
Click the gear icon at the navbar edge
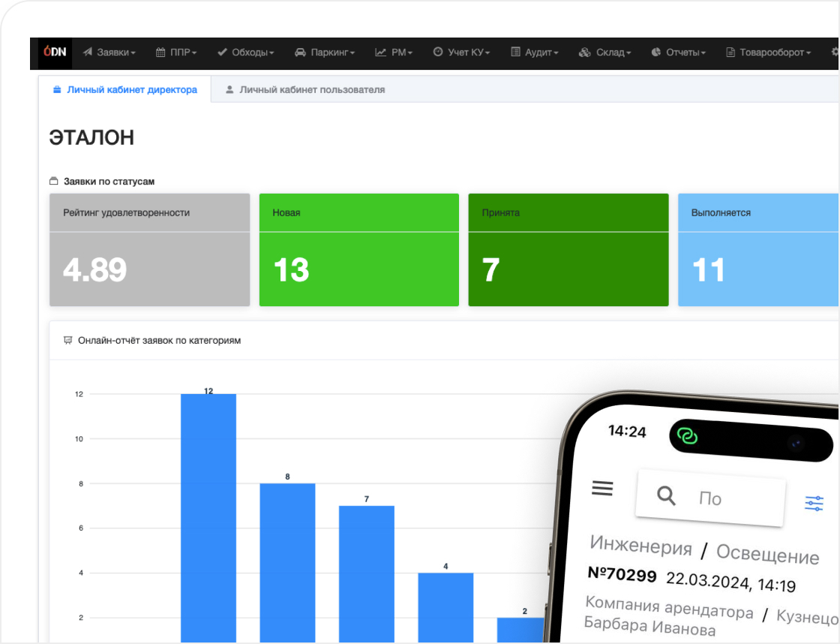coord(835,52)
